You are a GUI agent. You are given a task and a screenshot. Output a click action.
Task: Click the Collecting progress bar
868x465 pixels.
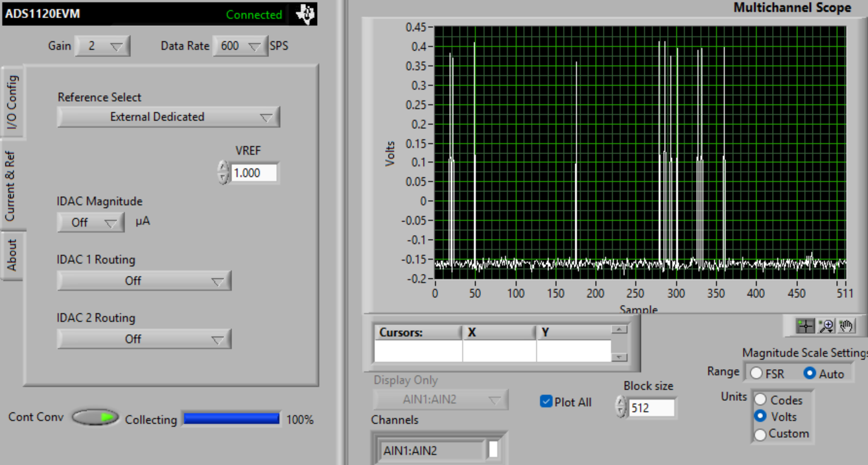click(231, 419)
